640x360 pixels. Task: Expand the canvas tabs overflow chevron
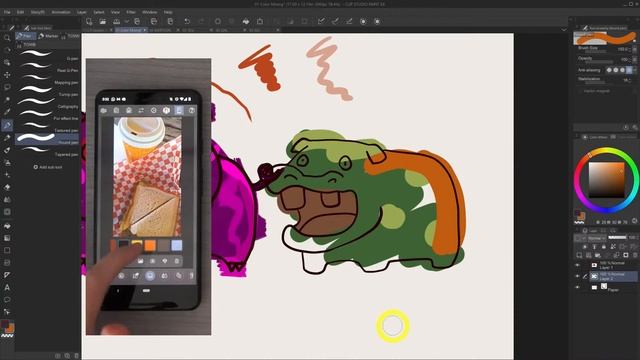coord(564,30)
